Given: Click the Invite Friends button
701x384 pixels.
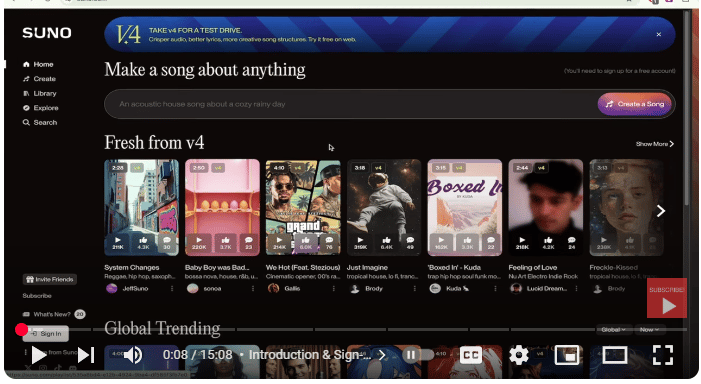Looking at the screenshot, I should [x=50, y=279].
